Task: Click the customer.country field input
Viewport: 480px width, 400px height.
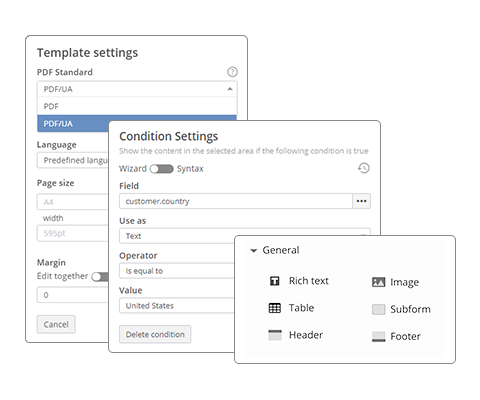Action: tap(236, 201)
